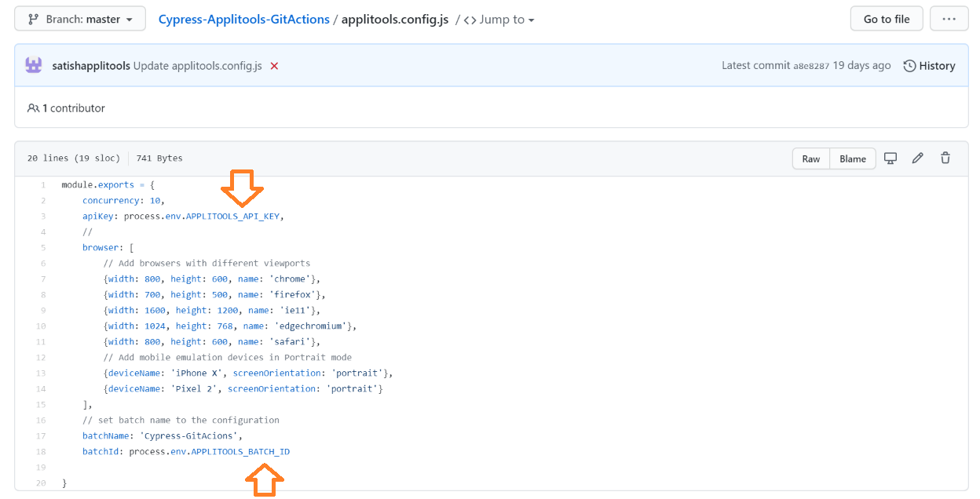Image resolution: width=980 pixels, height=499 pixels.
Task: Click the contributors people icon
Action: [x=33, y=108]
